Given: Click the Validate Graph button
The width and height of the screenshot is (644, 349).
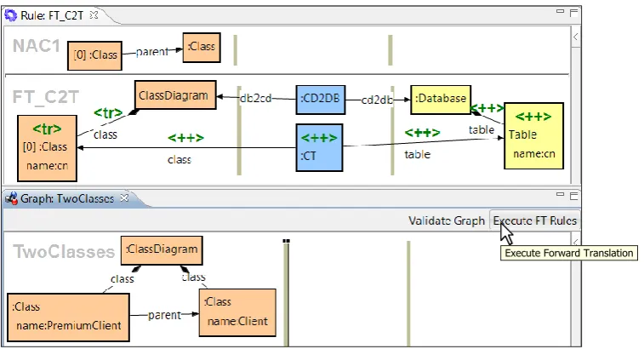Looking at the screenshot, I should pos(447,220).
